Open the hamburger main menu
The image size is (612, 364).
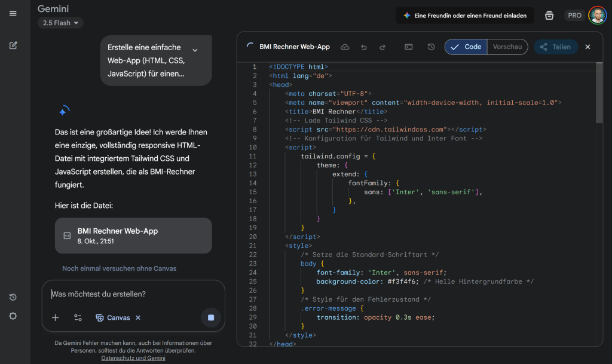tap(13, 14)
